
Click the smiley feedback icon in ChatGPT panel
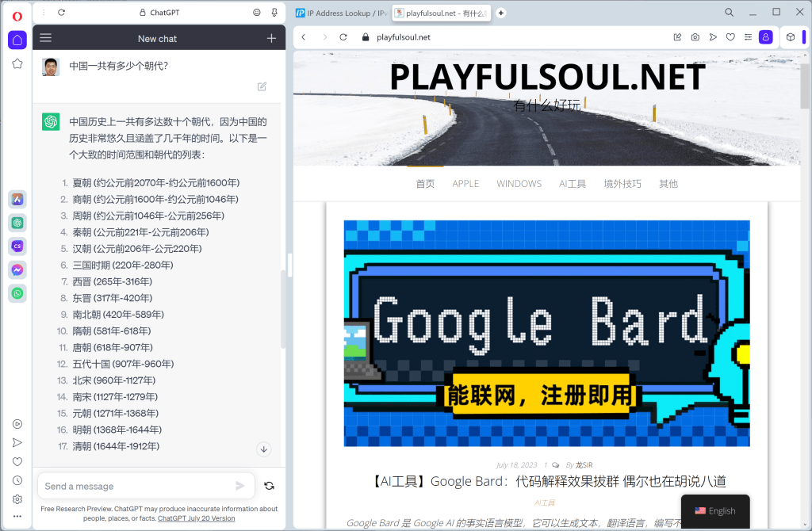(x=256, y=13)
